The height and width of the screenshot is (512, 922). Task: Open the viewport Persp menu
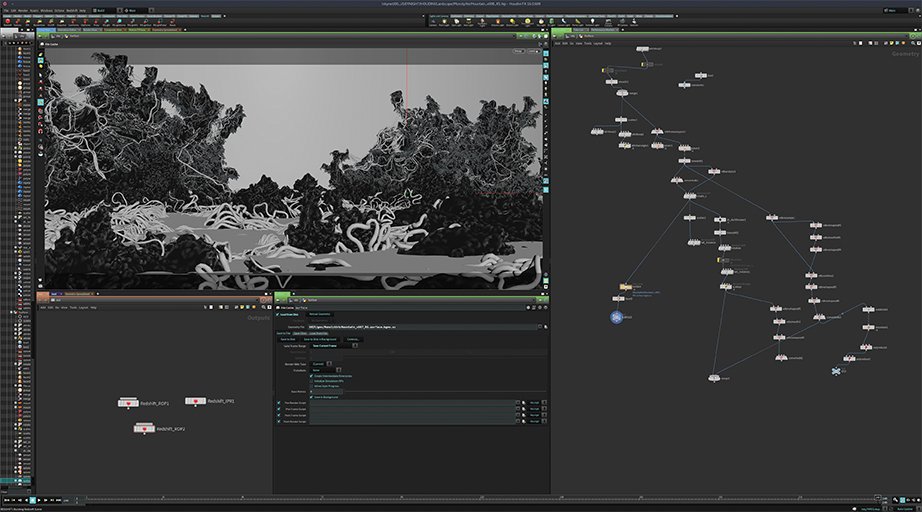tap(519, 51)
